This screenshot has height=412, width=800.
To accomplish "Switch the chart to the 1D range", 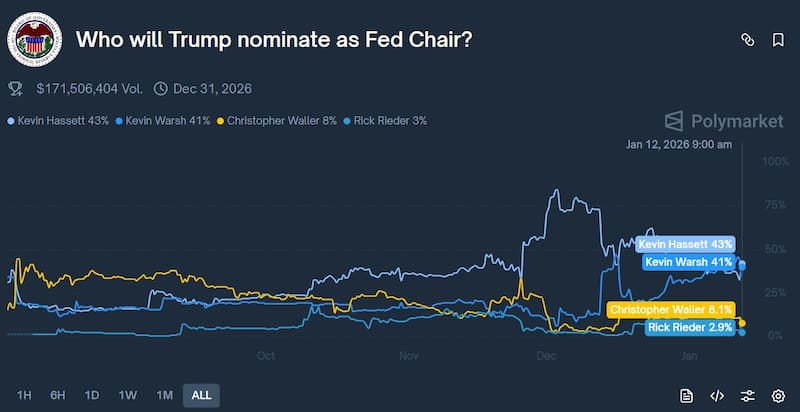I will 92,395.
